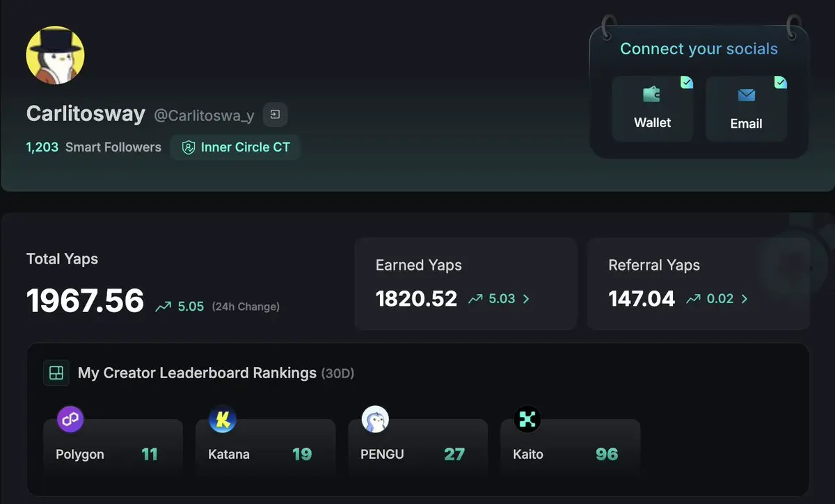Screen dimensions: 835x504
Task: Toggle the Email connected checkmark
Action: 781,82
